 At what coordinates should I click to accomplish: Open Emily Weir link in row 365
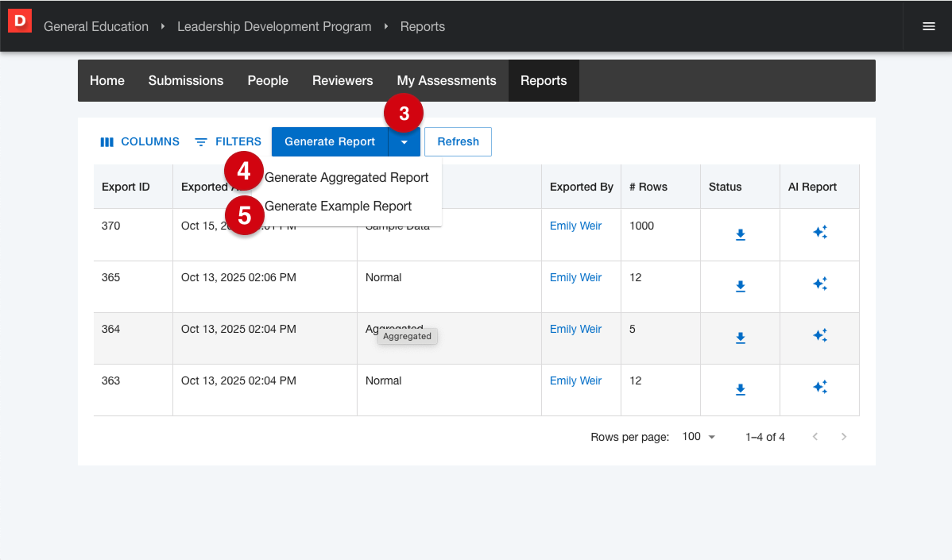pos(575,277)
